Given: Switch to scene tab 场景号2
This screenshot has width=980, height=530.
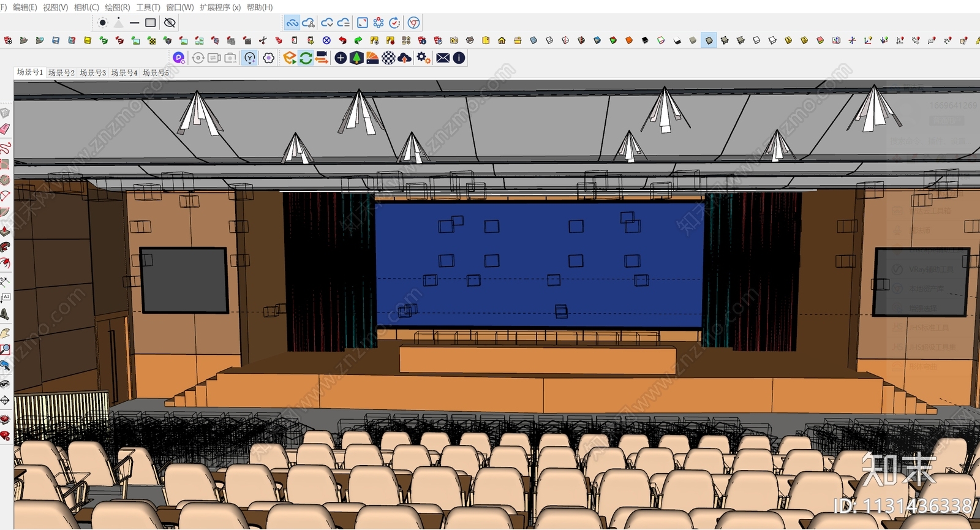Looking at the screenshot, I should (61, 73).
